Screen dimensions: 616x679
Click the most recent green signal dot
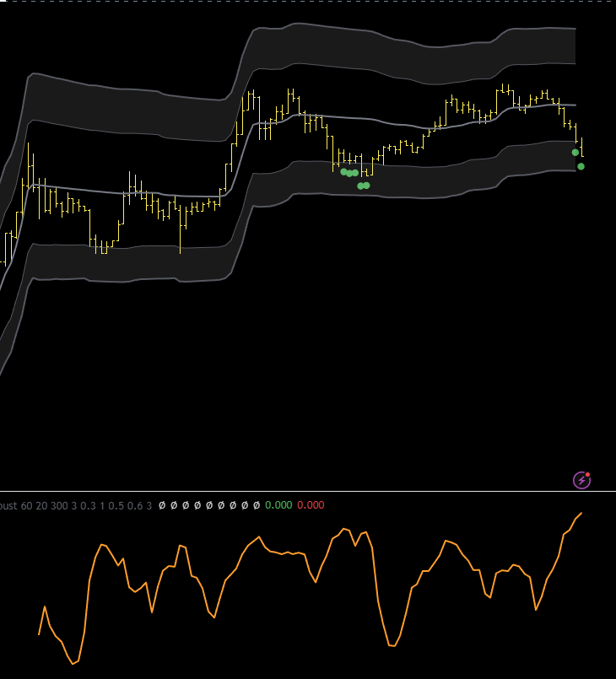pyautogui.click(x=581, y=166)
